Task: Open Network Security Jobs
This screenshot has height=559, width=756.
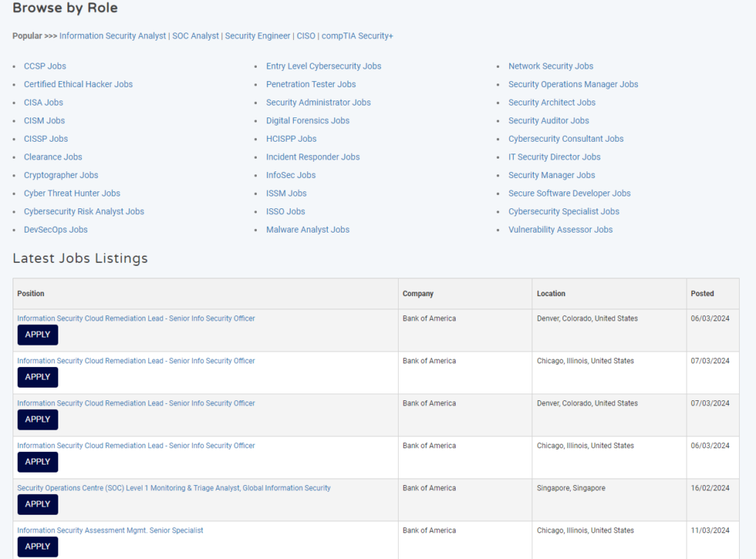Action: [x=551, y=66]
